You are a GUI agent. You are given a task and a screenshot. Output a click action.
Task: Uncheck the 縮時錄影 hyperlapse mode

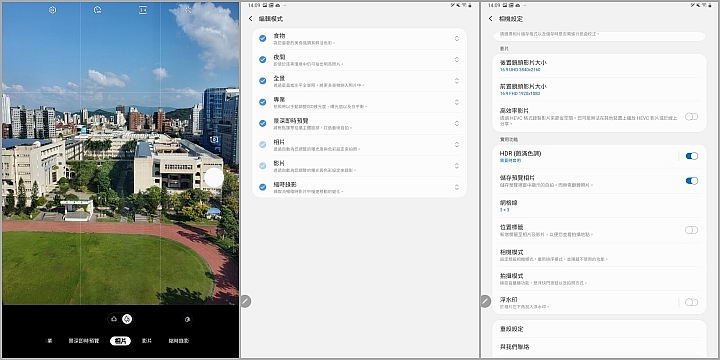point(263,187)
